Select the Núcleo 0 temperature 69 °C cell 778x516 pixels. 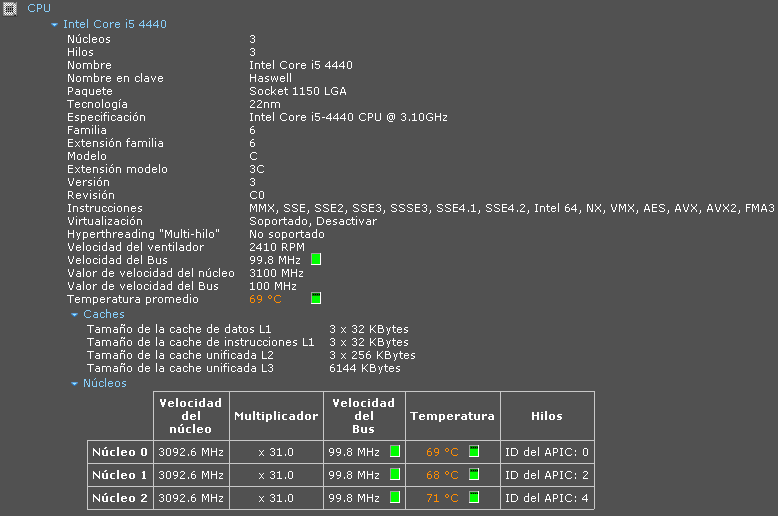click(453, 452)
